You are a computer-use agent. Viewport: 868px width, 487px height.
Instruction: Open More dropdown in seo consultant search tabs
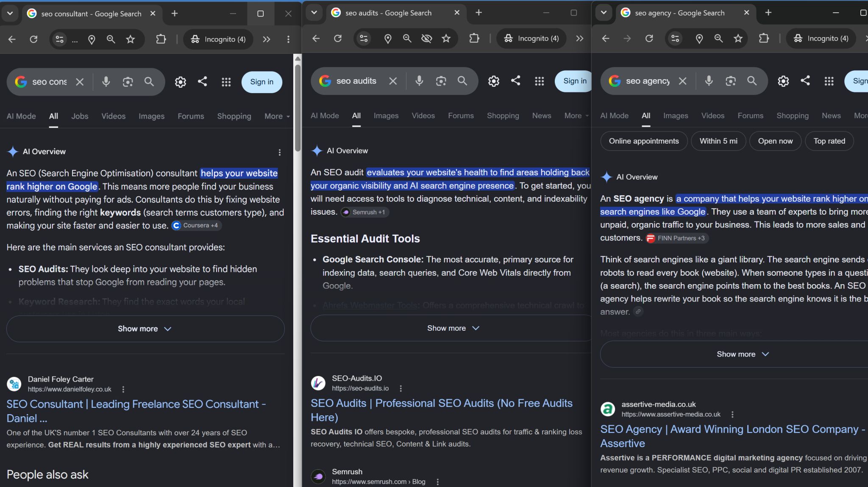pyautogui.click(x=277, y=116)
